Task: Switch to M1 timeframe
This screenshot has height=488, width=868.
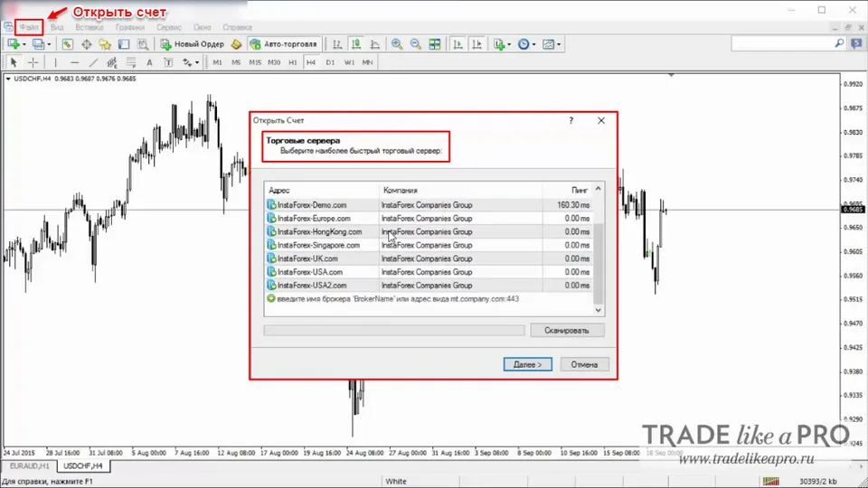Action: pyautogui.click(x=217, y=62)
